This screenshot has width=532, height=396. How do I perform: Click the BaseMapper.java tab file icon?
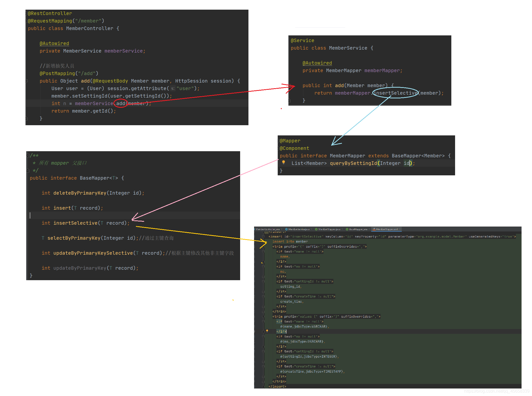point(347,229)
